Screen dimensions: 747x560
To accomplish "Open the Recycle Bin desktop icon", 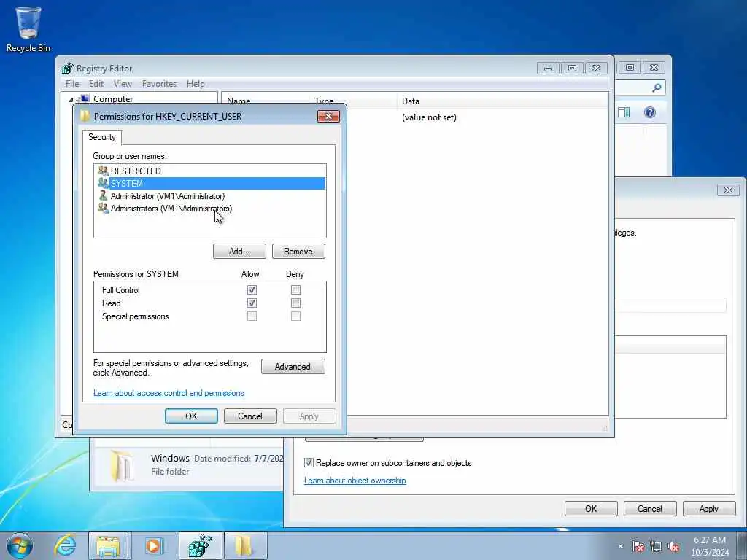I will point(28,28).
